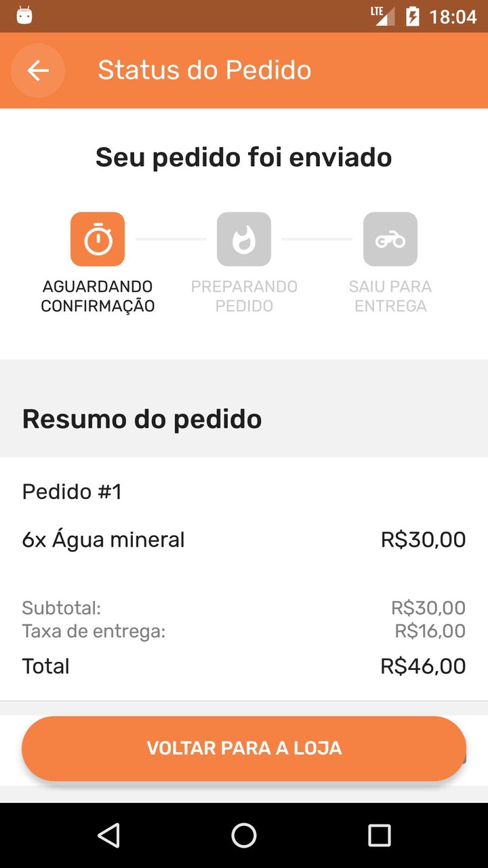The height and width of the screenshot is (868, 488).
Task: Tap LTE signal indicator in status bar
Action: (382, 16)
